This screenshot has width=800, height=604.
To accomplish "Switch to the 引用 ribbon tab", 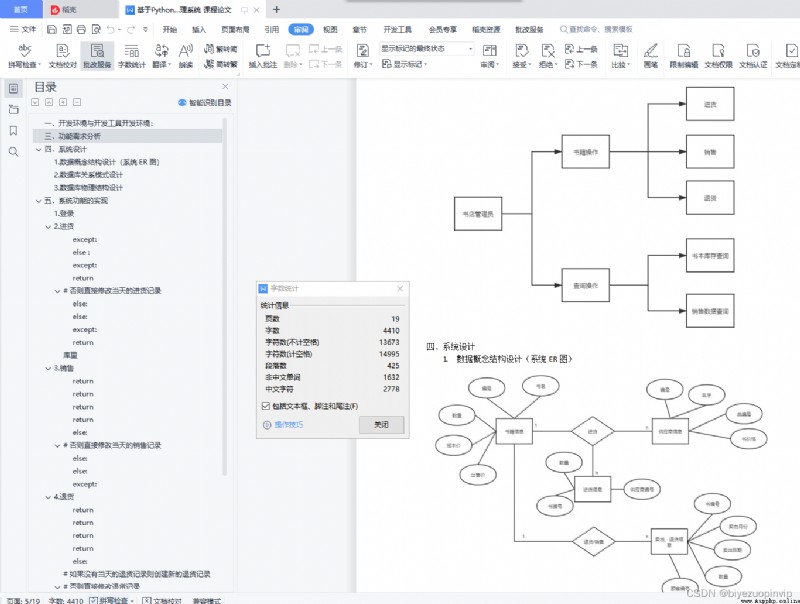I will click(271, 30).
